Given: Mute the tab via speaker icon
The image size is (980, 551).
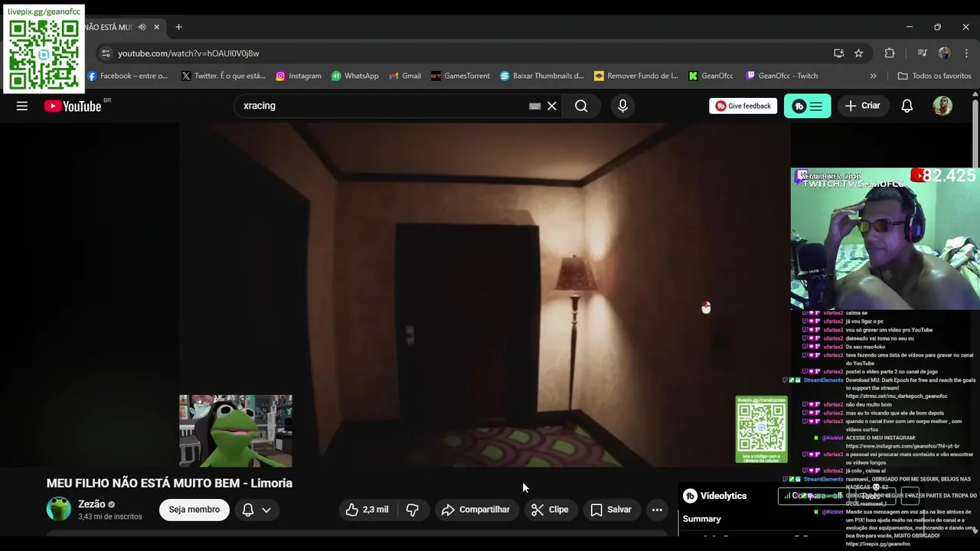Looking at the screenshot, I should point(142,27).
